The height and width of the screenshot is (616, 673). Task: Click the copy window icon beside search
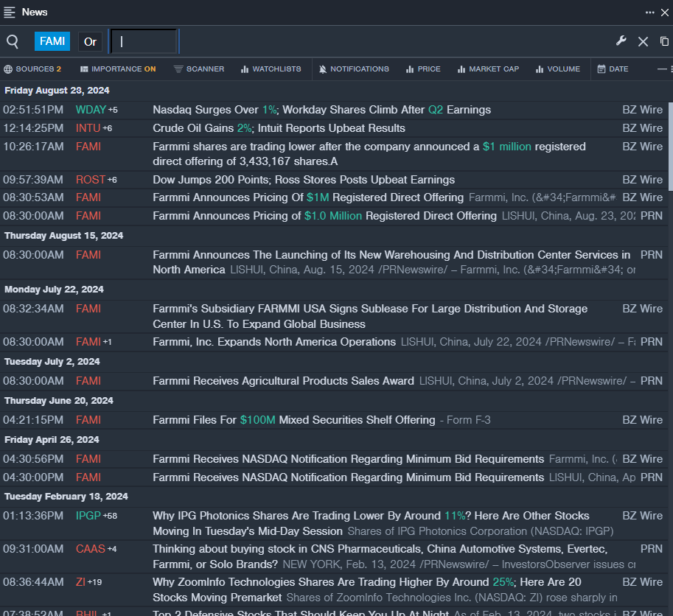pyautogui.click(x=664, y=42)
